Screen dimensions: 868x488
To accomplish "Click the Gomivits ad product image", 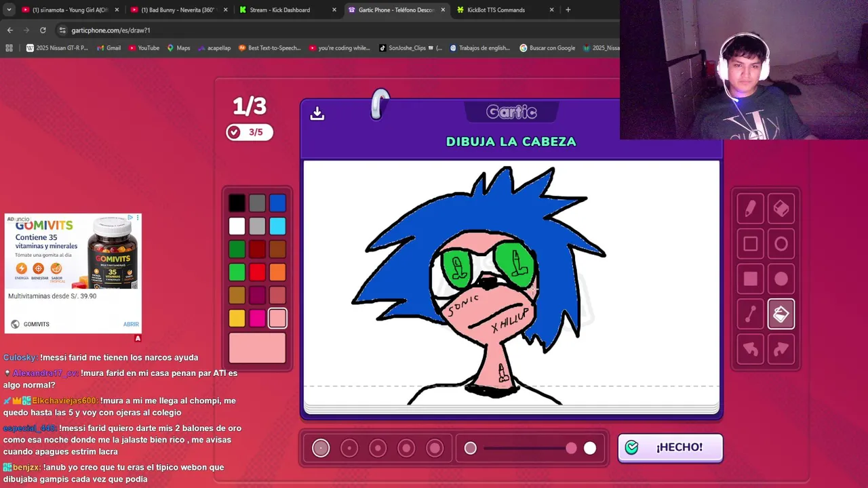I will coord(112,253).
